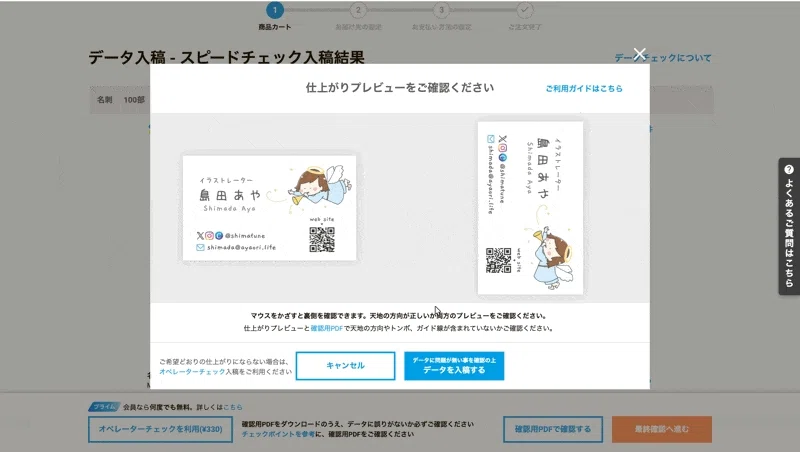Click the question mark icon on FAQ tab

click(x=789, y=170)
